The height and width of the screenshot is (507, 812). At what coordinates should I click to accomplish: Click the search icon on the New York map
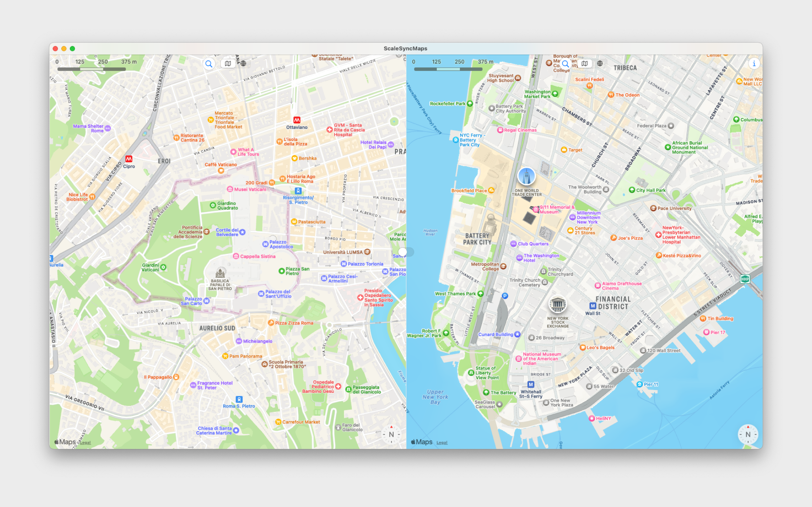click(x=565, y=64)
